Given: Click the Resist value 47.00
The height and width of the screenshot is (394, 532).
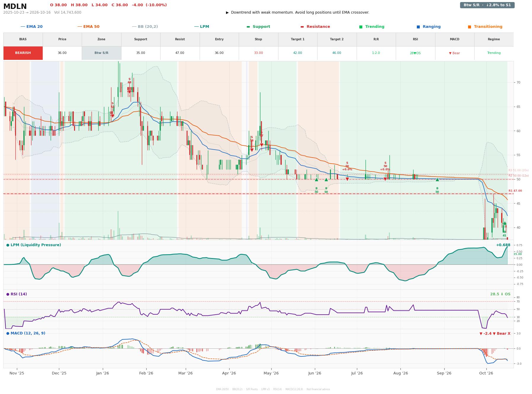Looking at the screenshot, I should tap(180, 53).
